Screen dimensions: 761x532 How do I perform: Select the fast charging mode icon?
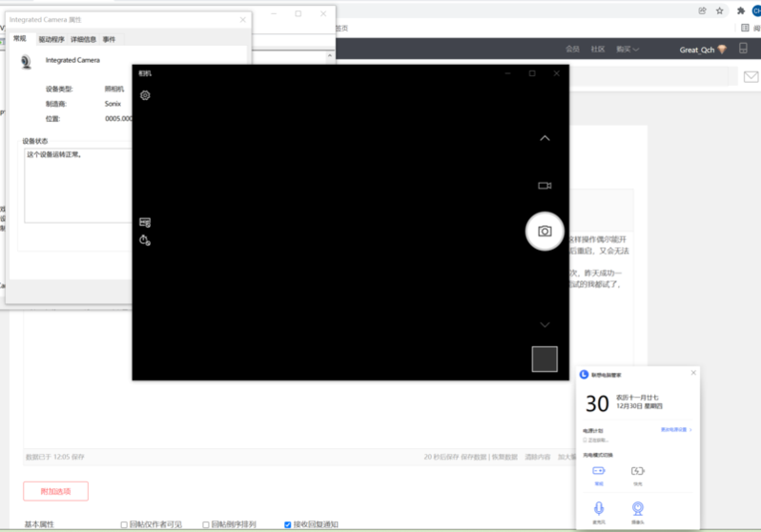click(x=637, y=470)
